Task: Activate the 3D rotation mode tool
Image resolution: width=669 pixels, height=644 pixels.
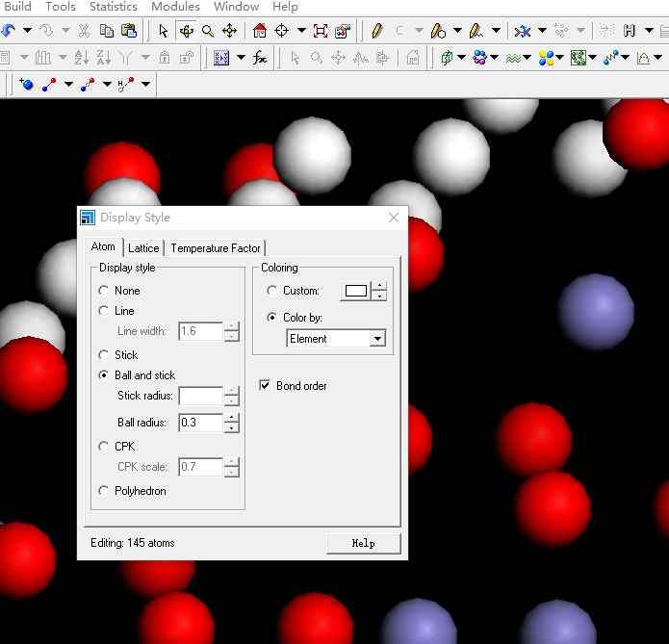Action: point(186,31)
